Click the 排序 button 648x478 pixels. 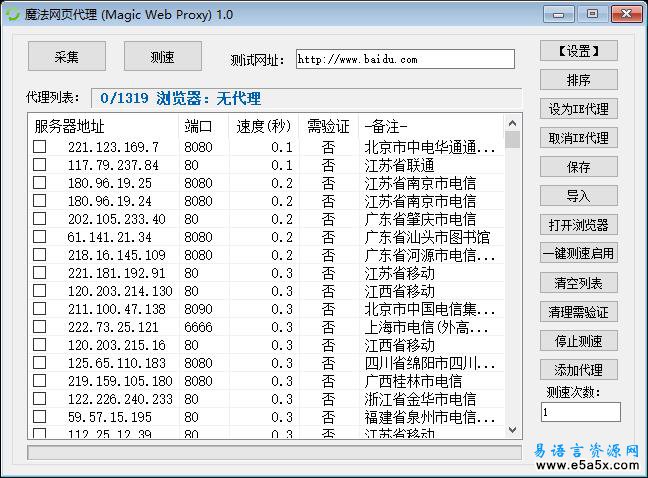click(x=579, y=80)
